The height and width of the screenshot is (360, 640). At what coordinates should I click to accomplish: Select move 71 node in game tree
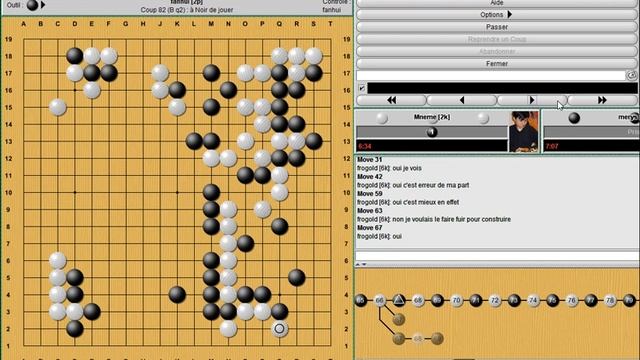pyautogui.click(x=476, y=300)
